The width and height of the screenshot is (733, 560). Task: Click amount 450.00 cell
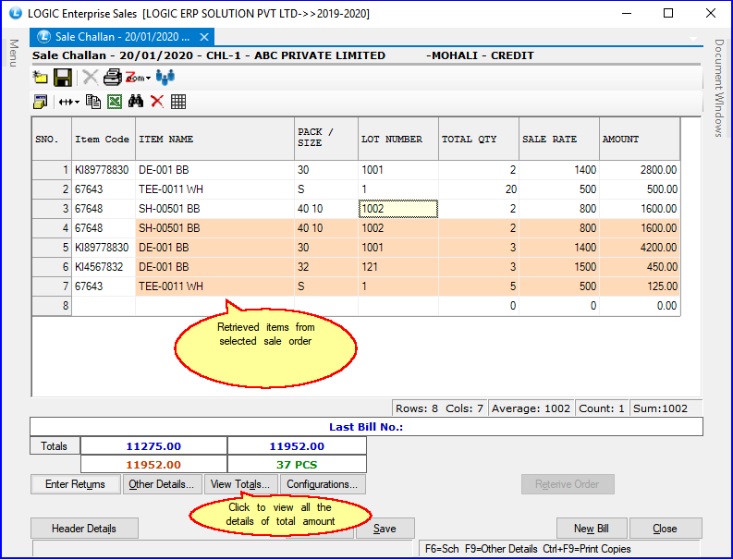point(640,267)
